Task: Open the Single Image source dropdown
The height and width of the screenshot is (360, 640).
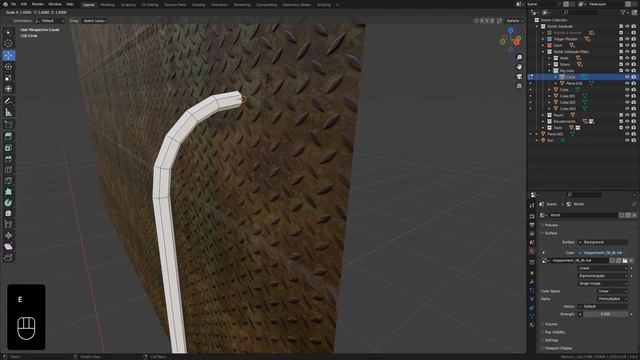Action: coord(603,283)
